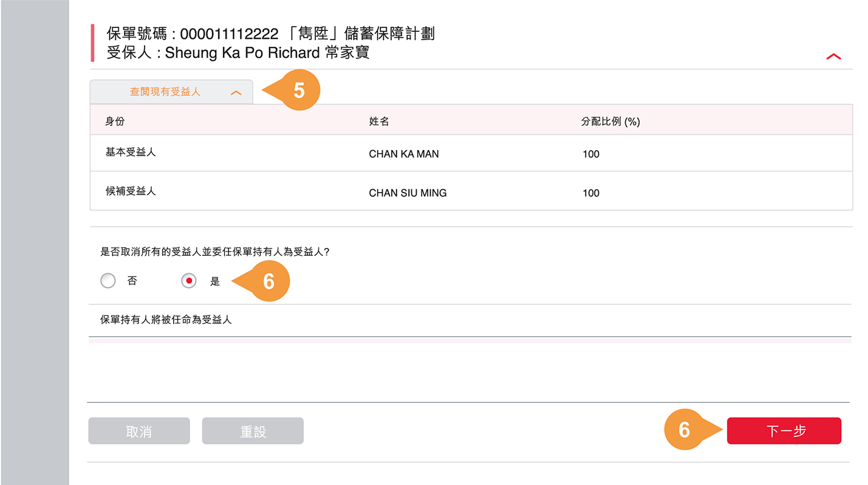The image size is (868, 485).
Task: Select the CHAN KA MAN name cell
Action: point(404,154)
